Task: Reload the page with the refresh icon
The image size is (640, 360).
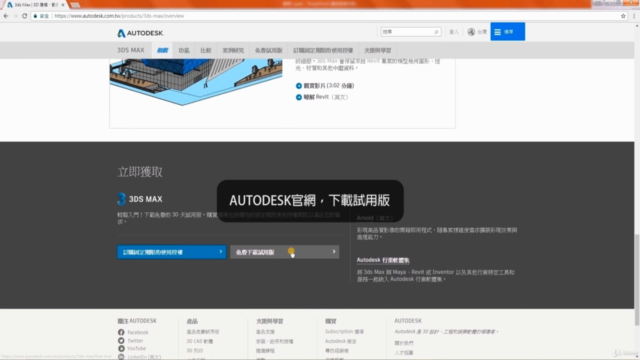Action: click(24, 16)
